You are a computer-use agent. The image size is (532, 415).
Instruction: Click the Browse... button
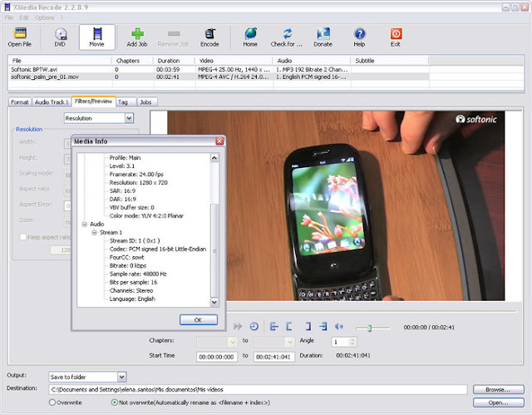(x=499, y=389)
